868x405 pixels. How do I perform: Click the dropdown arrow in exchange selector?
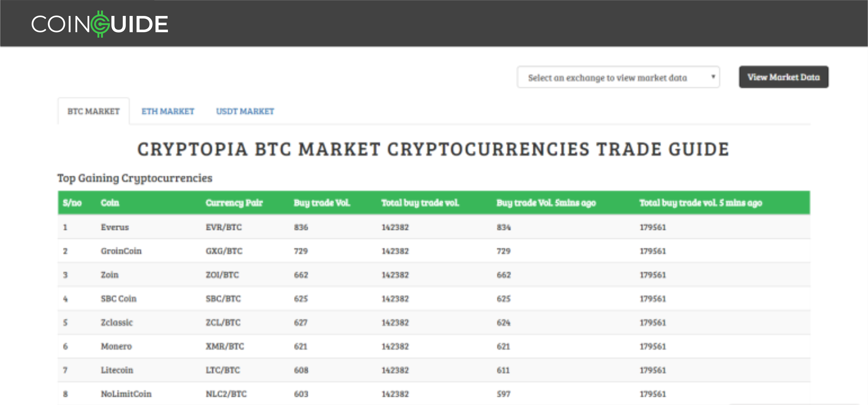713,77
